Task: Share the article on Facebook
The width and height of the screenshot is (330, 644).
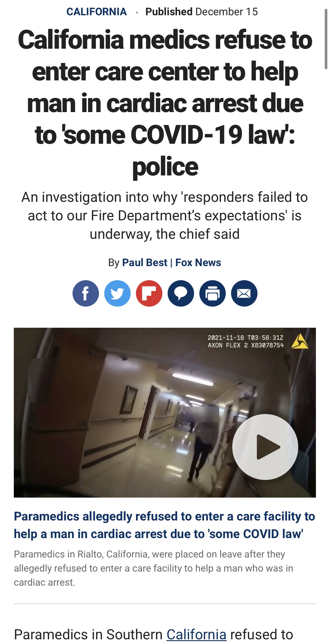Action: tap(86, 293)
